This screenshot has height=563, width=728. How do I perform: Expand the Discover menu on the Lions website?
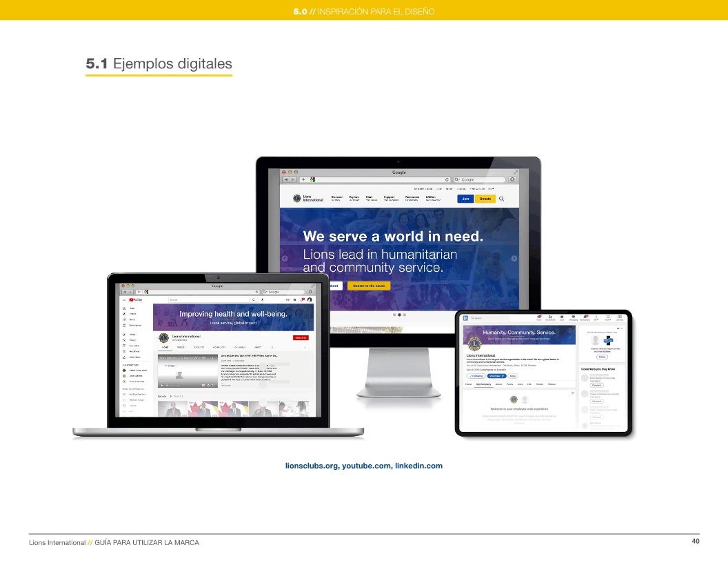pos(336,198)
